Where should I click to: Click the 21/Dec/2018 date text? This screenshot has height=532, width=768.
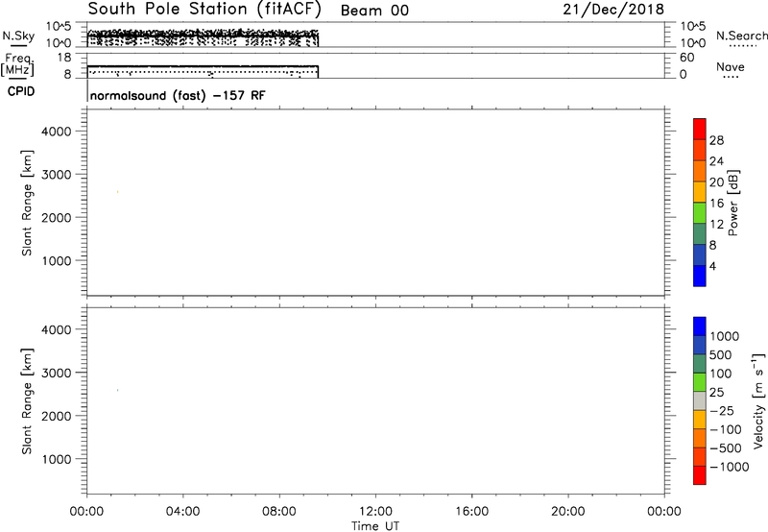(613, 10)
